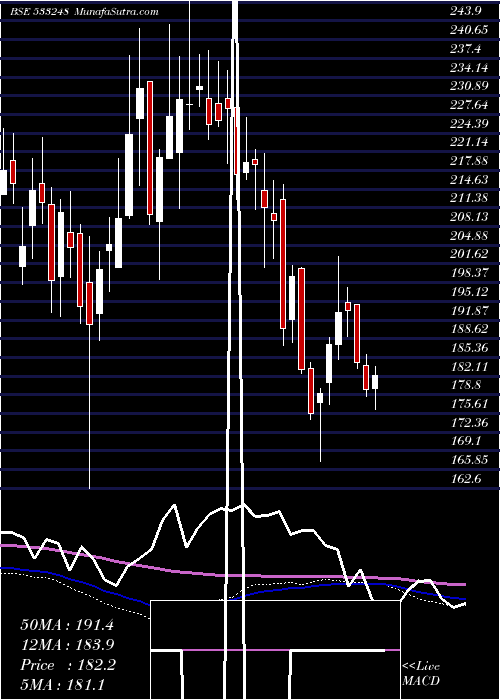Click the 204.88 price axis label

pos(469,236)
